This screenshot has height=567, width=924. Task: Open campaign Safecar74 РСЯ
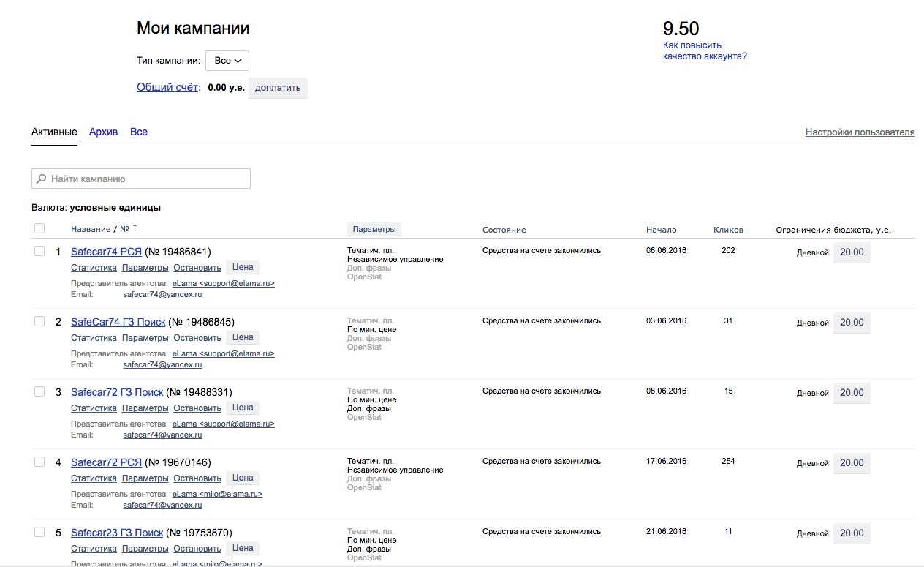pyautogui.click(x=106, y=252)
